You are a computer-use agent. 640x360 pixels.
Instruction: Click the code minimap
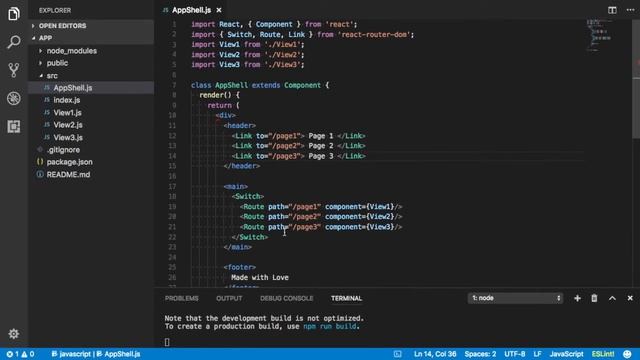[599, 35]
